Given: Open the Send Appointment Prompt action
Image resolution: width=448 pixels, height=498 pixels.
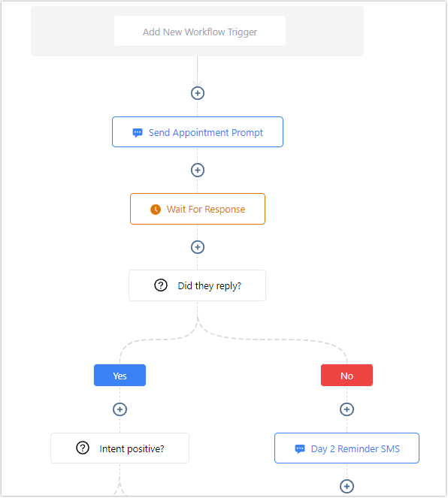Looking at the screenshot, I should (x=197, y=131).
